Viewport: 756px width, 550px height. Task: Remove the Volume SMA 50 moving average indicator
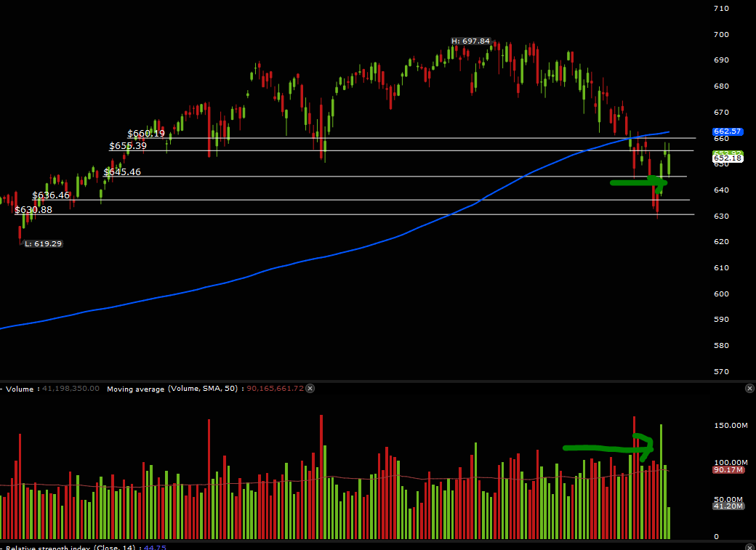[x=310, y=389]
